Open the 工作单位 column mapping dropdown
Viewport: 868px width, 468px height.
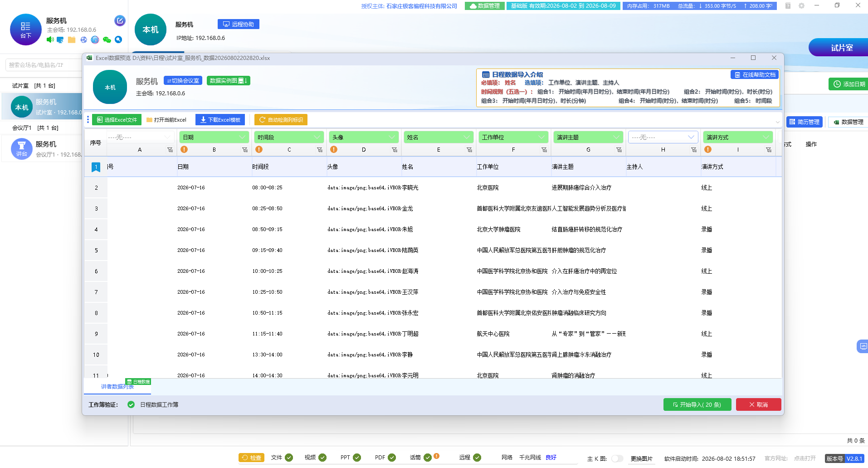pyautogui.click(x=513, y=137)
